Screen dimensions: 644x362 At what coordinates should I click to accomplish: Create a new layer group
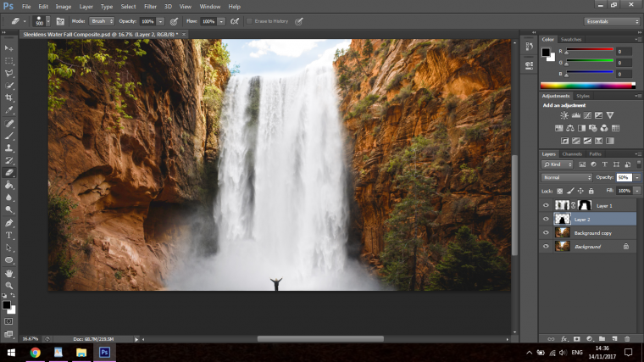pos(602,338)
